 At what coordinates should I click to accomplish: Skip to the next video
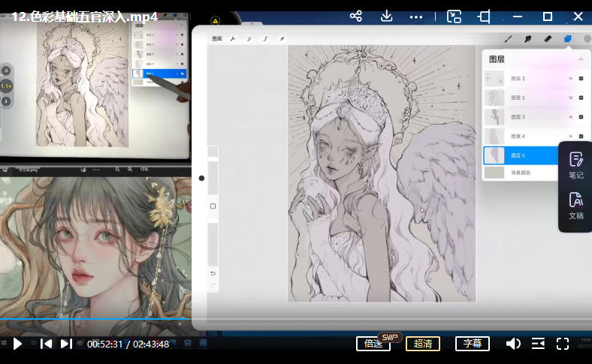pyautogui.click(x=66, y=344)
